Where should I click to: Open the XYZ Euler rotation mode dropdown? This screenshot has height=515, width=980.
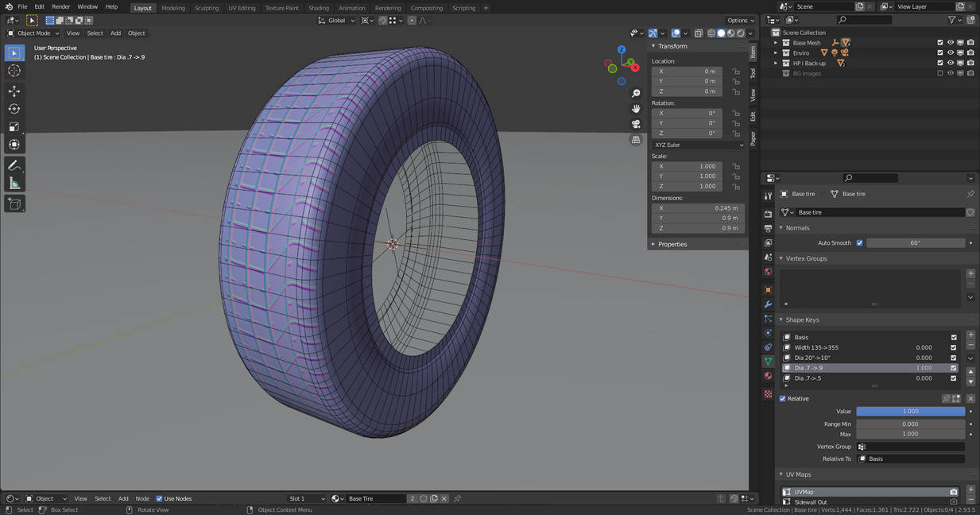coord(699,145)
